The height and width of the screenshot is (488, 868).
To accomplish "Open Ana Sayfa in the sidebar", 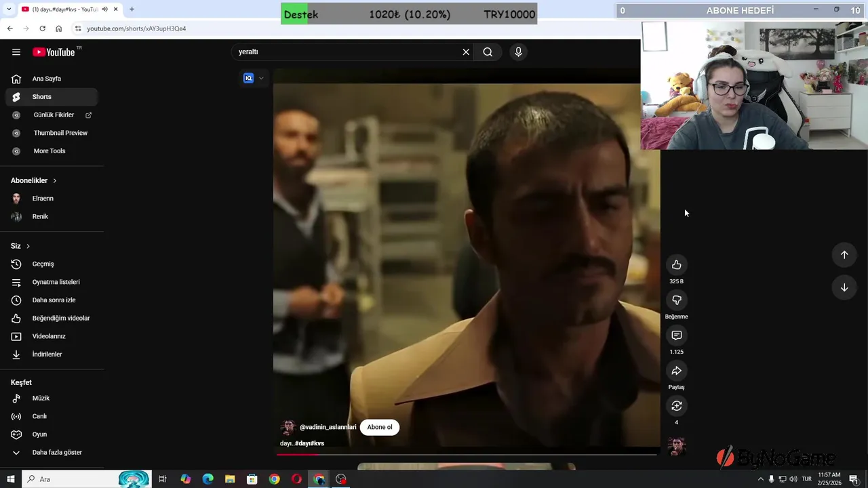I will coord(52,79).
